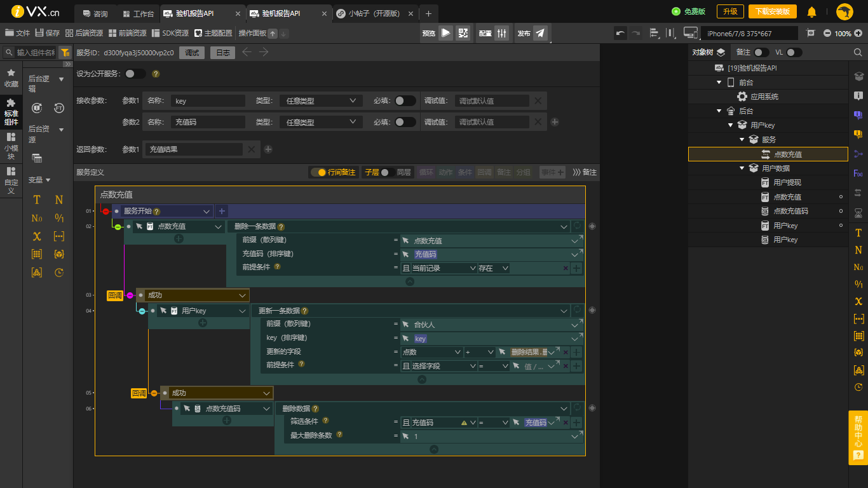The height and width of the screenshot is (488, 868).
Task: Toggle the 行间备注 switch
Action: (318, 172)
